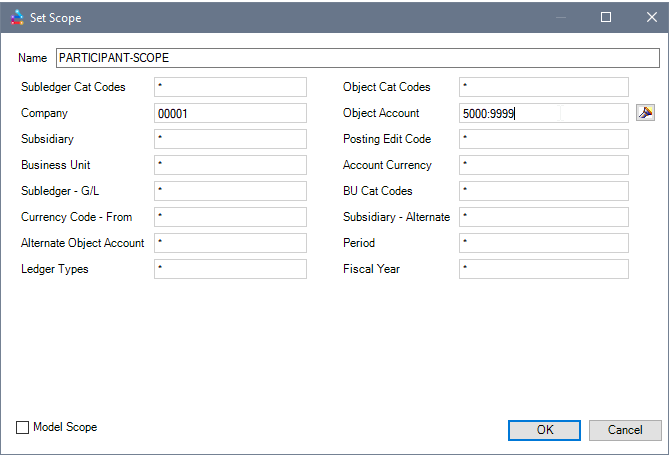This screenshot has height=457, width=669.
Task: Click the lookup icon beside Object Account
Action: [x=645, y=113]
